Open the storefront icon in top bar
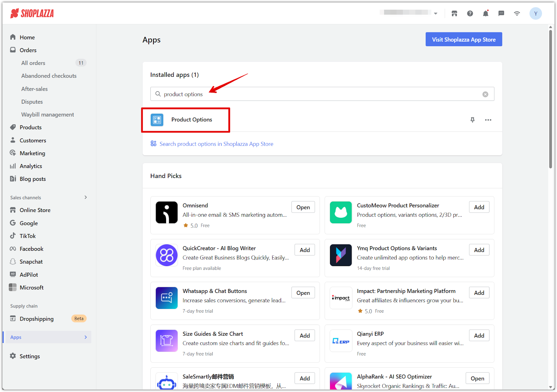 [x=454, y=14]
